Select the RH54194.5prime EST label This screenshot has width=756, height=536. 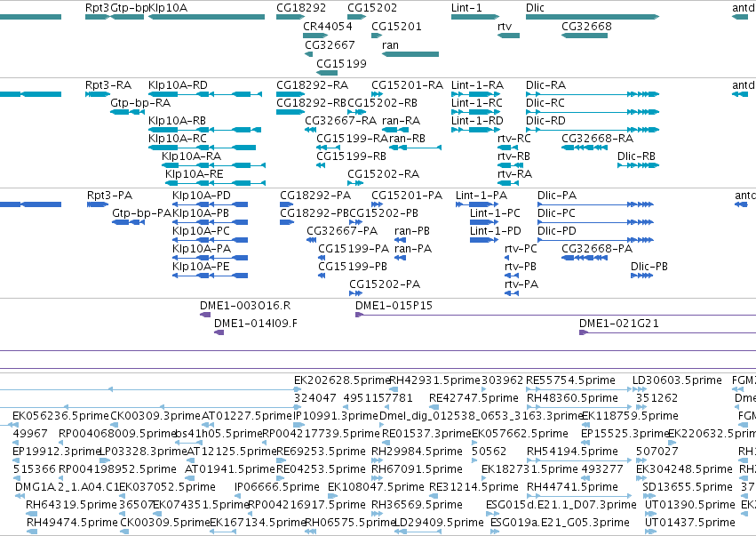click(x=572, y=452)
